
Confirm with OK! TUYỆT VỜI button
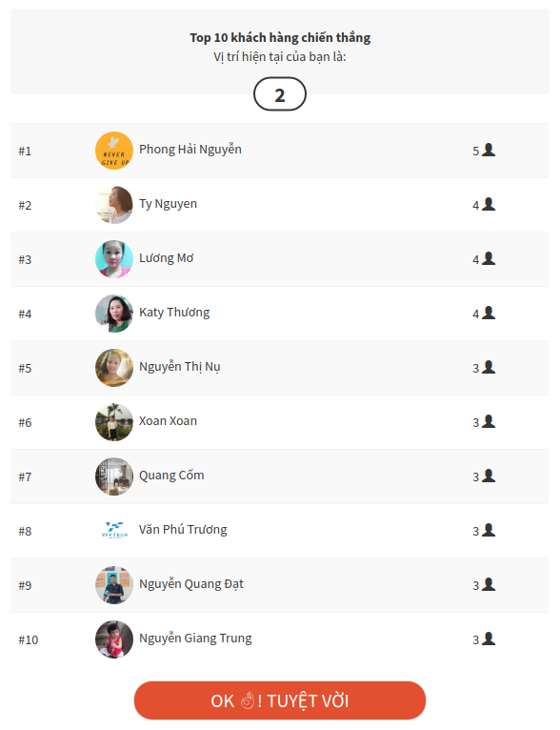(x=280, y=700)
